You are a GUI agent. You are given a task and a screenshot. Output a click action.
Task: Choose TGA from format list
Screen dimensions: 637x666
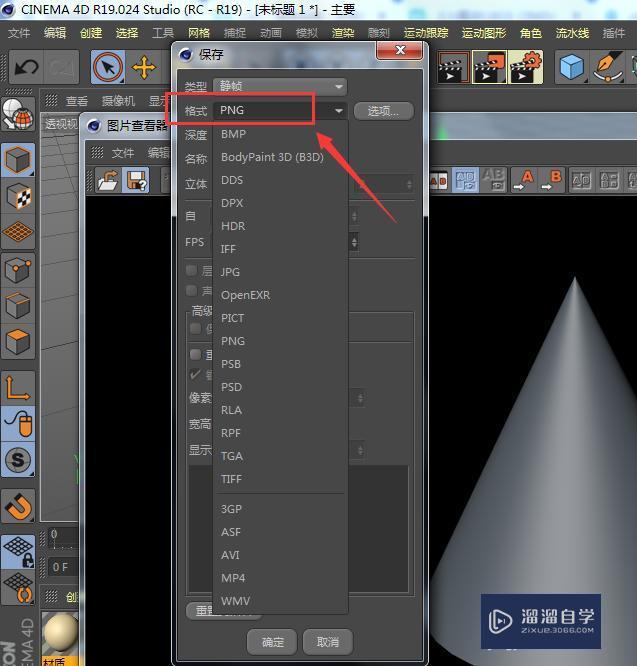click(232, 456)
